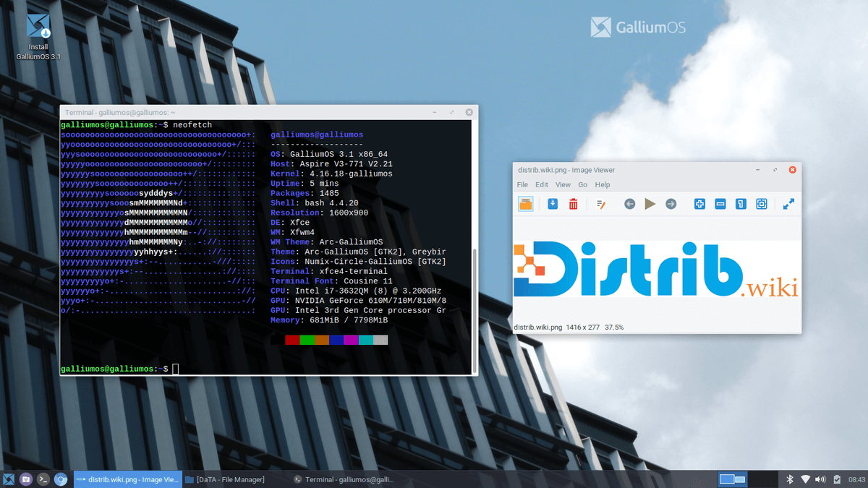
Task: Click the Bluetooth tray icon
Action: click(x=791, y=479)
